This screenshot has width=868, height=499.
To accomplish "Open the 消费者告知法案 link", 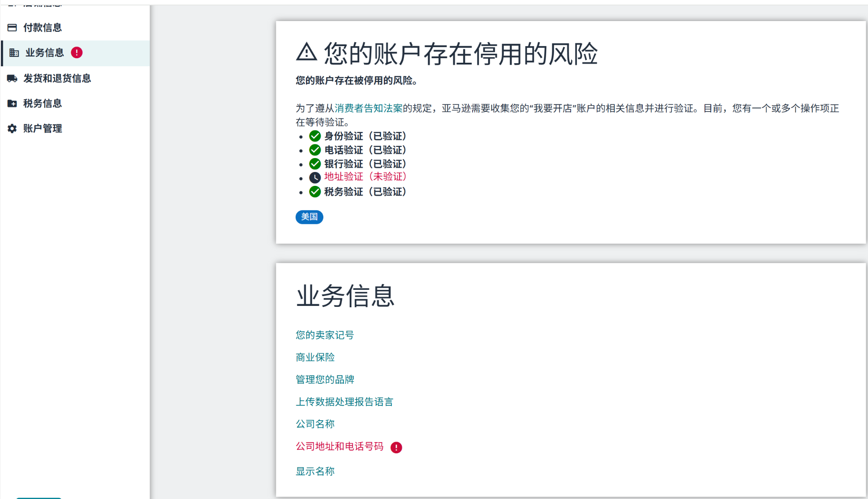I will 368,108.
